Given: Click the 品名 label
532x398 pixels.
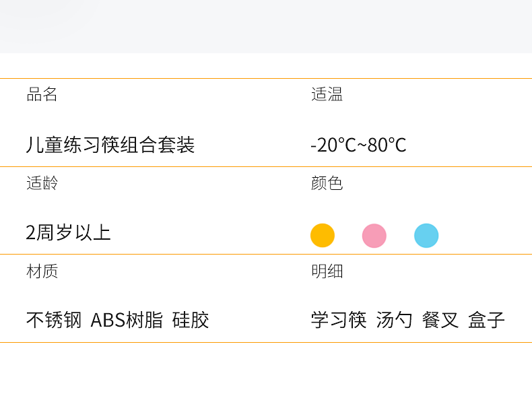Looking at the screenshot, I should (x=42, y=95).
